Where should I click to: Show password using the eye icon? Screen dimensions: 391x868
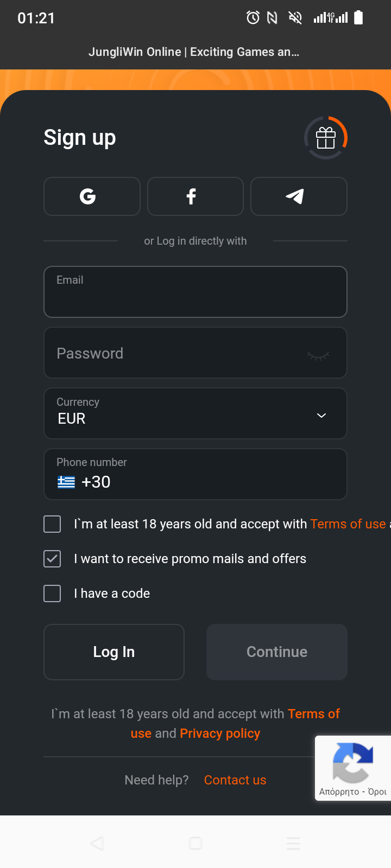point(318,355)
